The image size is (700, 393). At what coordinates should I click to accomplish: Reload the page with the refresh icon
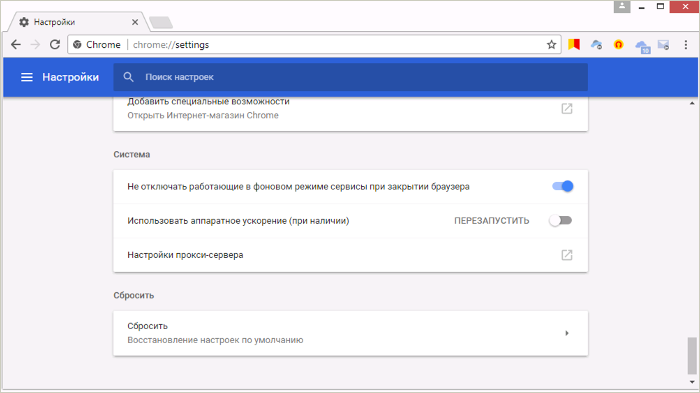point(54,45)
